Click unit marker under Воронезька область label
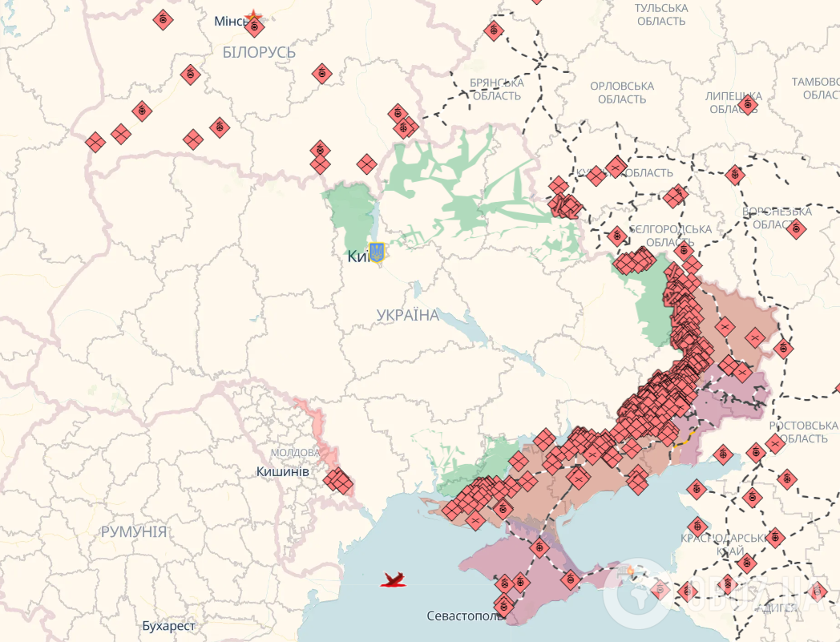Screen dimensions: 840x642 (x=795, y=229)
